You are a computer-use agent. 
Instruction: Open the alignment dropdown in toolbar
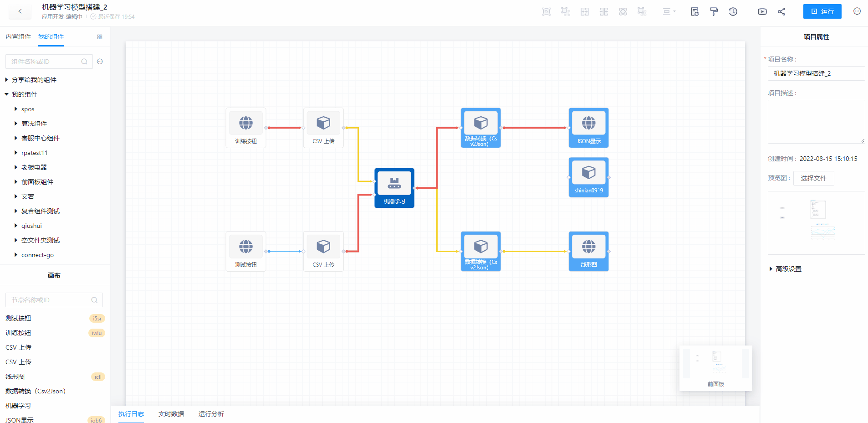669,12
